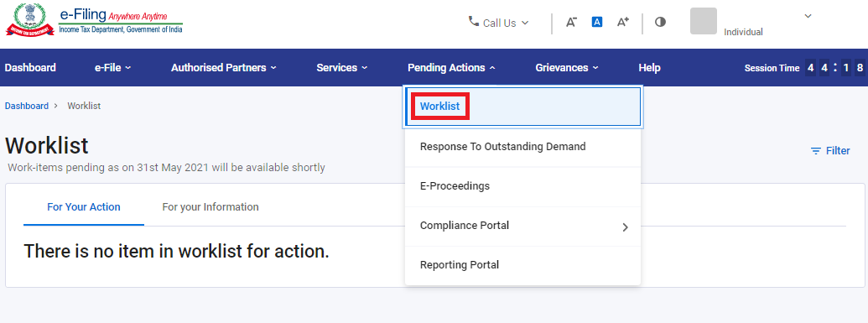Expand the Authorised Partners menu
The width and height of the screenshot is (868, 323).
pos(224,68)
